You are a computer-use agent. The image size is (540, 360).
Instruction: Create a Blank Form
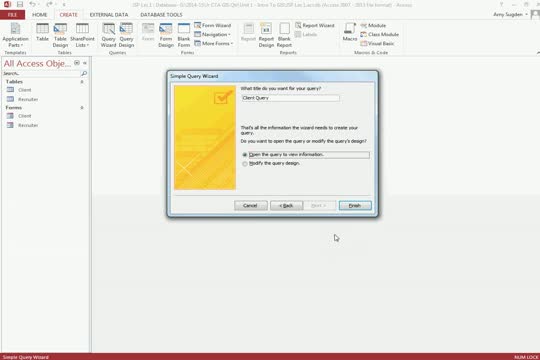[x=184, y=35]
